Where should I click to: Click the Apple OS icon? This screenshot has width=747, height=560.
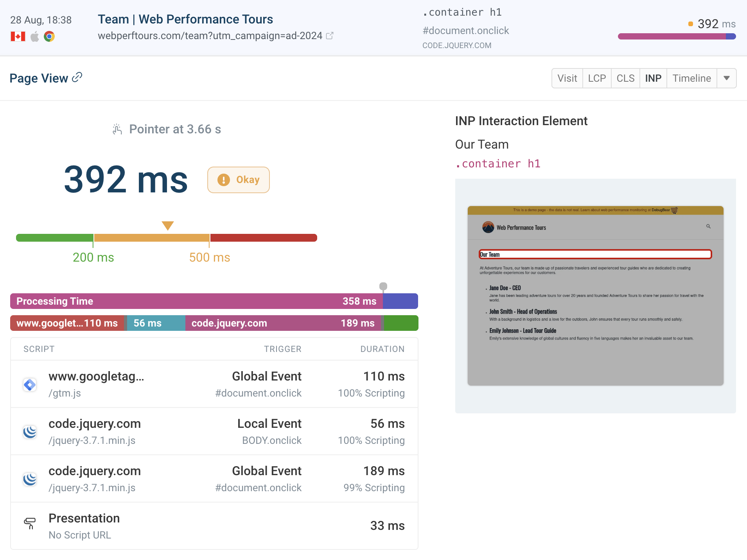coord(35,36)
